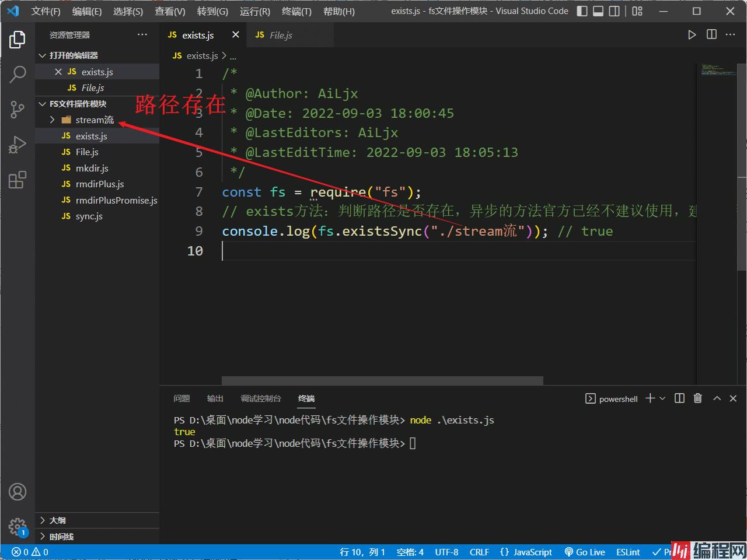Toggle bottom panel layout icon
The image size is (747, 560).
598,11
